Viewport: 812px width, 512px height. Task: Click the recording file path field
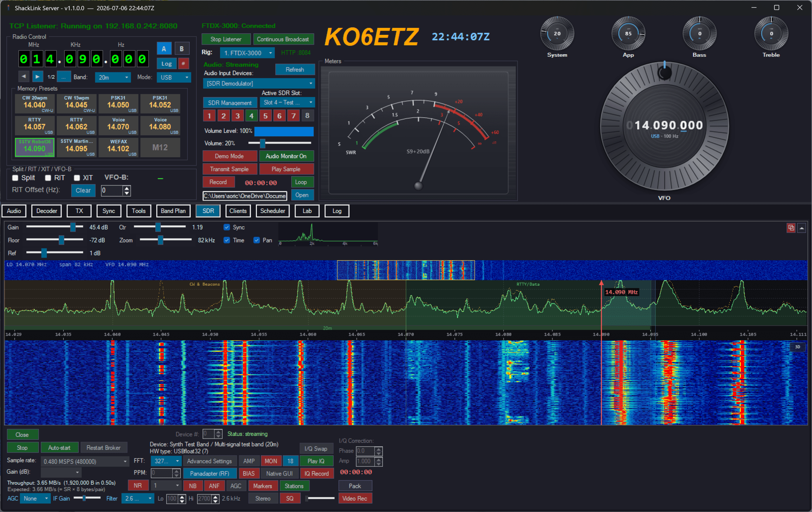[245, 196]
